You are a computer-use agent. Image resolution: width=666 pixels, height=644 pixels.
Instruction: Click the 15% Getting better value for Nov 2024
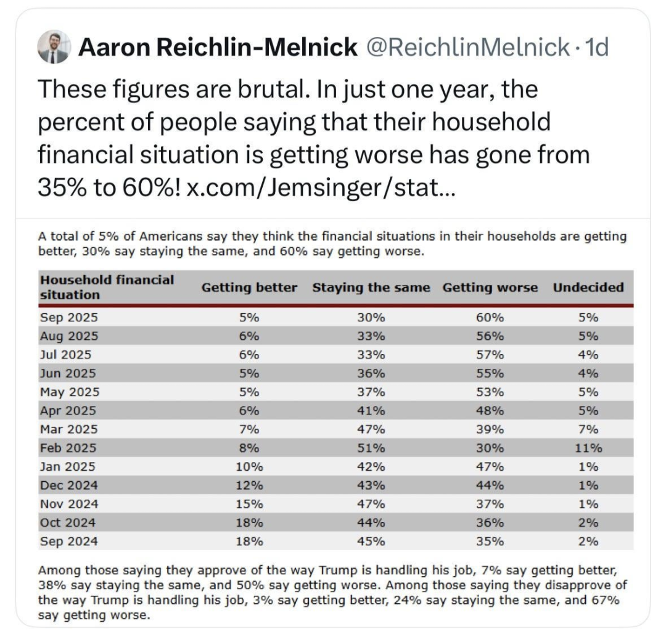(x=250, y=504)
